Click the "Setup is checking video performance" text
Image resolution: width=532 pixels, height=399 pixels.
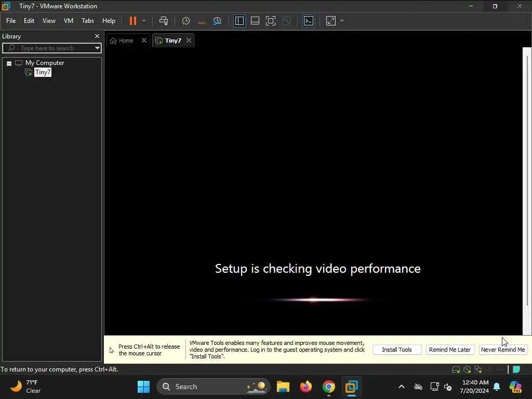coord(318,269)
